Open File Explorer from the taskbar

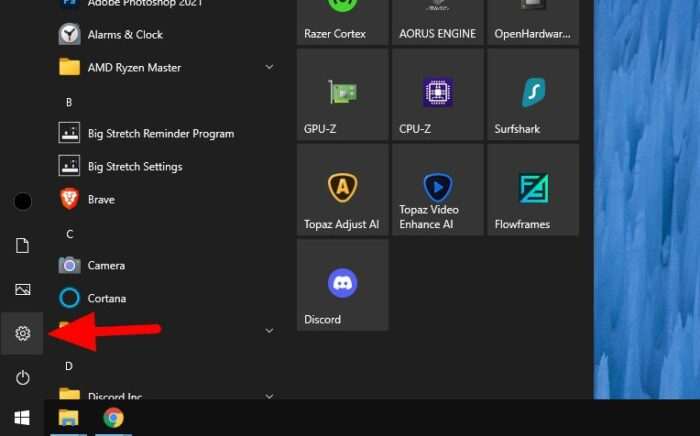pyautogui.click(x=68, y=418)
